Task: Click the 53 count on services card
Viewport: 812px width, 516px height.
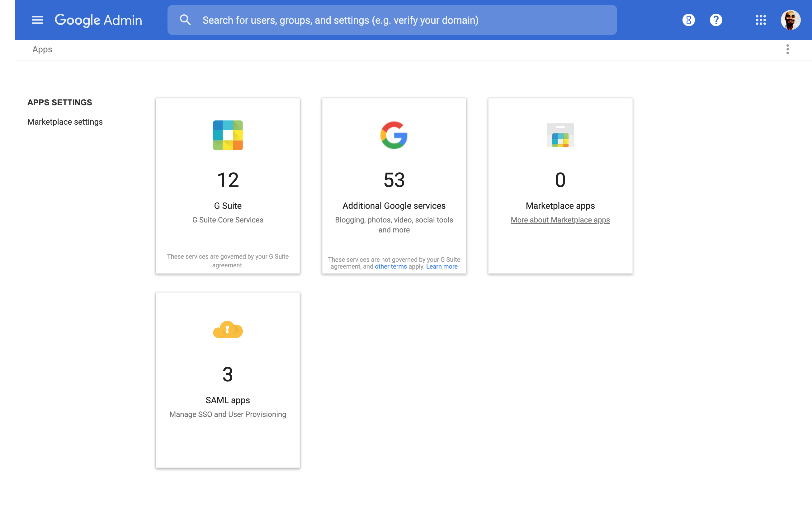Action: click(x=394, y=180)
